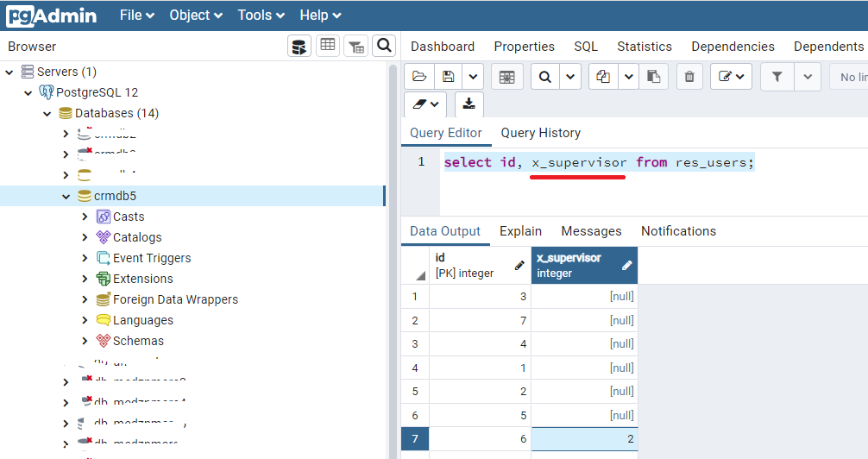868x459 pixels.
Task: Select the Data Output tab
Action: [x=445, y=231]
